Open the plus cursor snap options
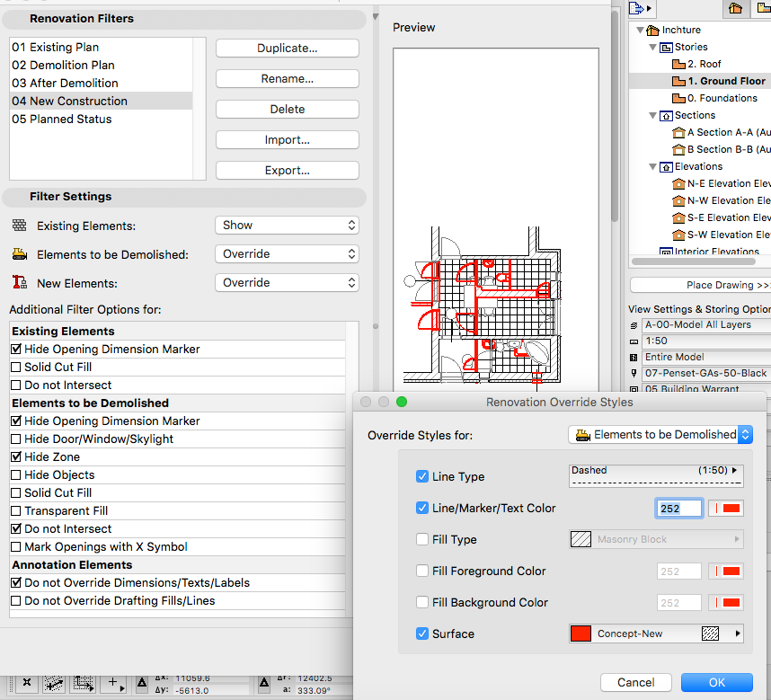Viewport: 771px width, 700px height. click(x=115, y=683)
